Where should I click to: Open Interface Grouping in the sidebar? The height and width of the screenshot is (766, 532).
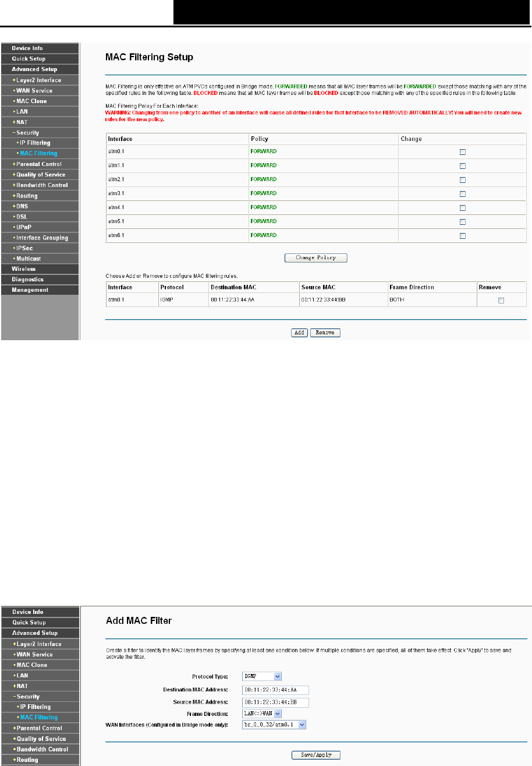pos(40,238)
